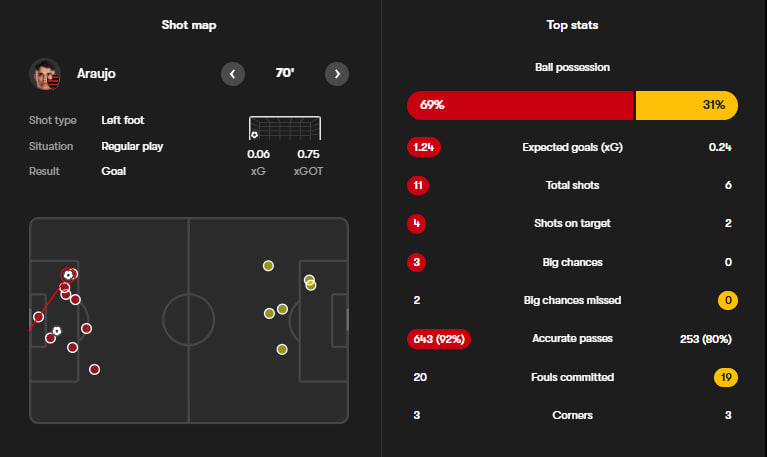This screenshot has width=767, height=457.
Task: Click the ball icon in goal-mouth diagram
Action: 255,134
